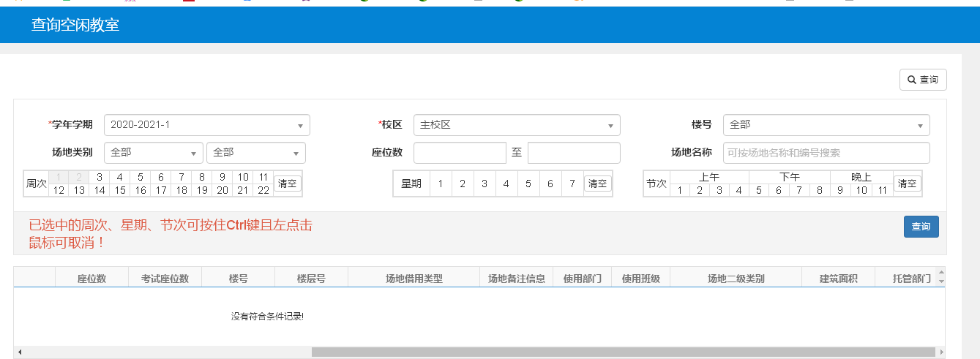Open the 楼号 dropdown
Viewport: 980px width, 359px height.
point(826,125)
